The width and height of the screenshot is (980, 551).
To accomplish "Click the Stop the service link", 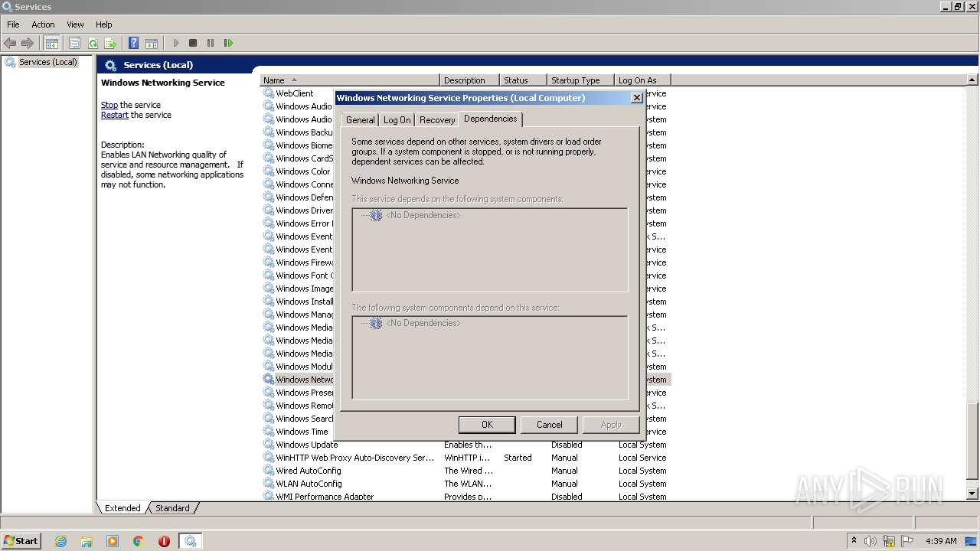I will (109, 105).
